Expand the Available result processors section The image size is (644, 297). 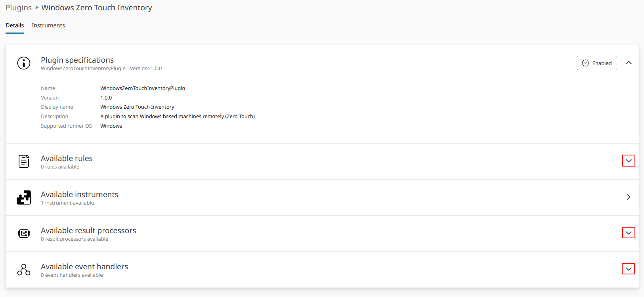[629, 233]
